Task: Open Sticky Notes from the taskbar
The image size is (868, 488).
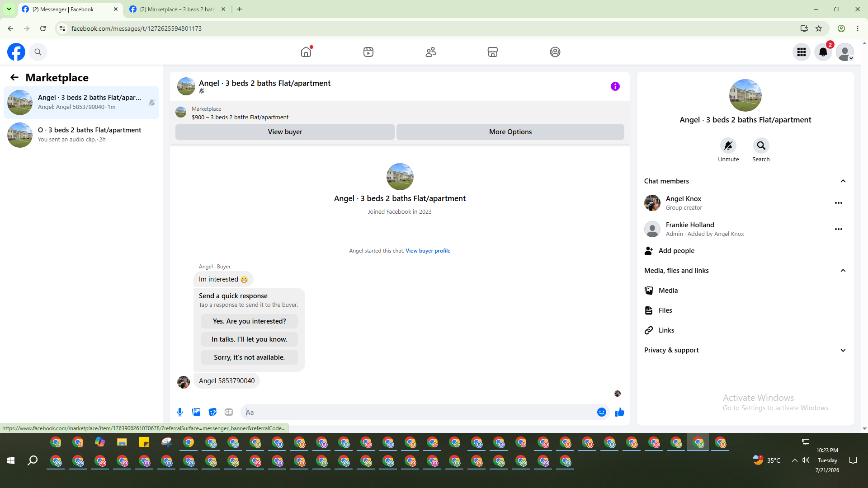Action: click(x=144, y=442)
